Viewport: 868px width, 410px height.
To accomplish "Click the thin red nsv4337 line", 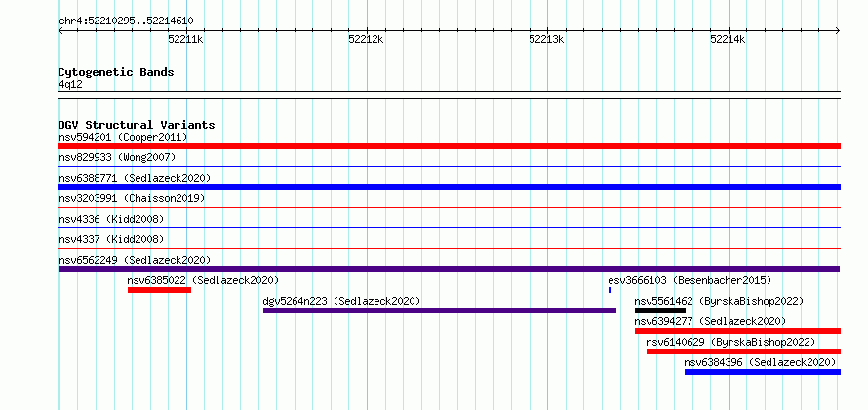I will [x=449, y=248].
